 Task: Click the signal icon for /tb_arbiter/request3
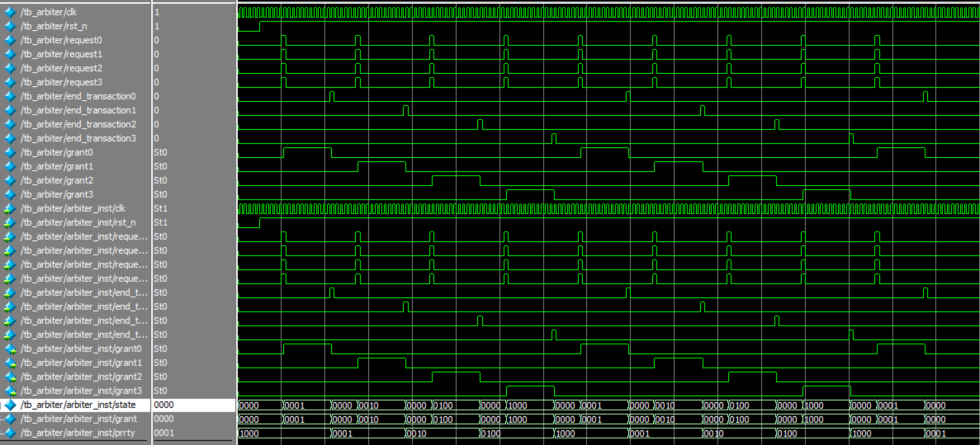[x=10, y=82]
